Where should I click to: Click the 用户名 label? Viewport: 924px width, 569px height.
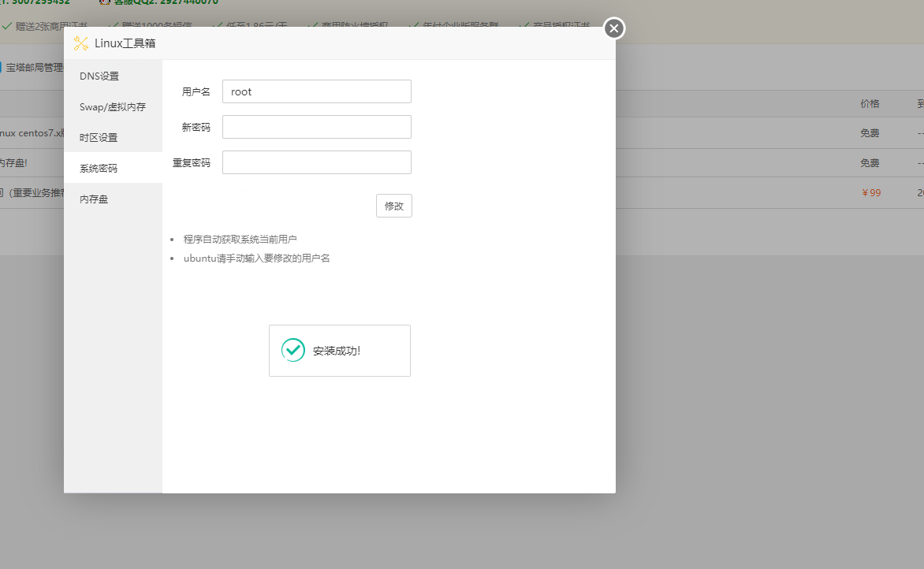[196, 91]
